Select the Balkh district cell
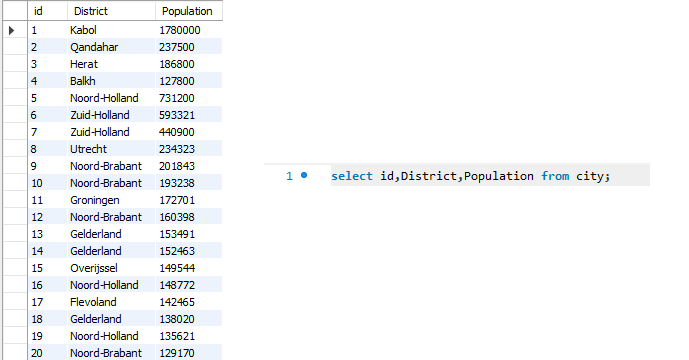This screenshot has width=689, height=360. click(111, 81)
